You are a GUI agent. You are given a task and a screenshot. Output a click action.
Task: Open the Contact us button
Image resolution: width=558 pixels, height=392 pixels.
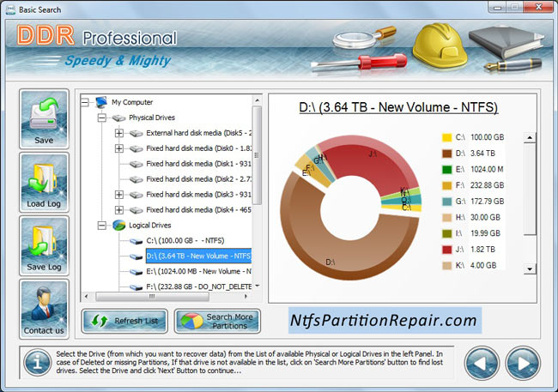(x=44, y=309)
